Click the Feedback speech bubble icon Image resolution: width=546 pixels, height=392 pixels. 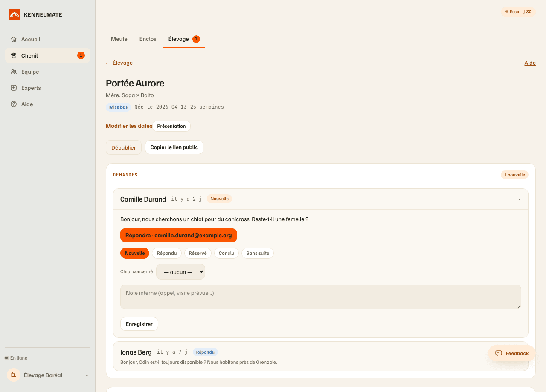pyautogui.click(x=499, y=353)
